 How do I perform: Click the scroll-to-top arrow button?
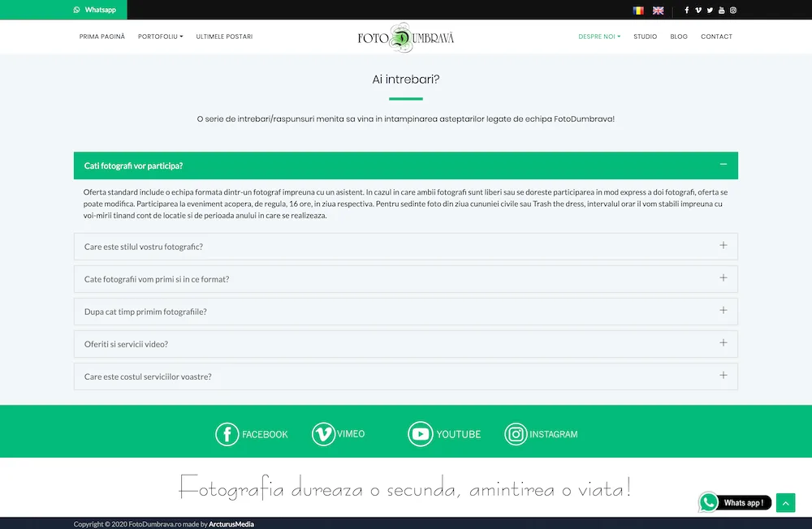pyautogui.click(x=785, y=503)
